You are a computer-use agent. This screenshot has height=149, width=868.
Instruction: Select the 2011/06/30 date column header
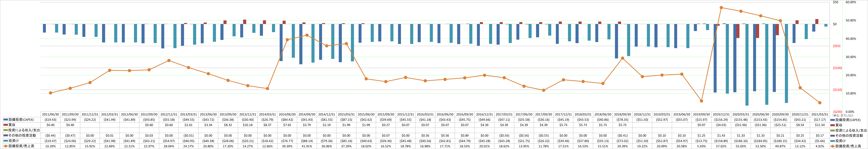click(51, 114)
